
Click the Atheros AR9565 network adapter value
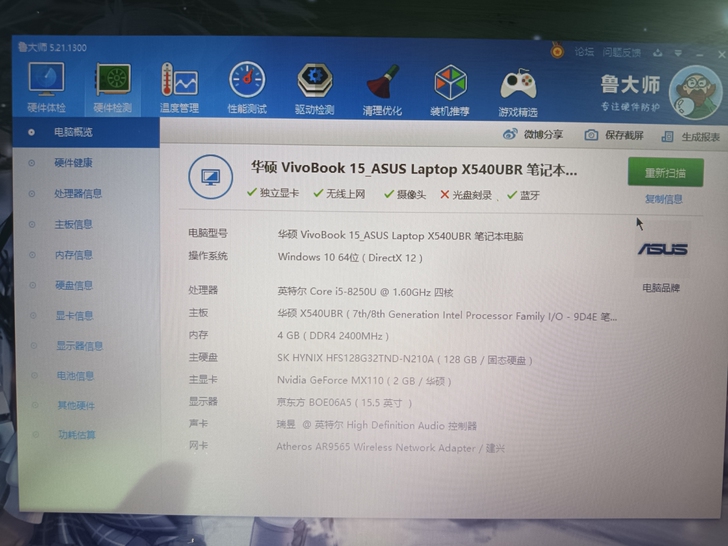coord(390,448)
